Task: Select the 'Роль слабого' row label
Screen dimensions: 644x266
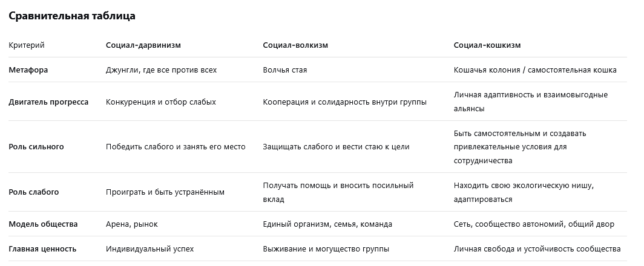Action: (34, 192)
